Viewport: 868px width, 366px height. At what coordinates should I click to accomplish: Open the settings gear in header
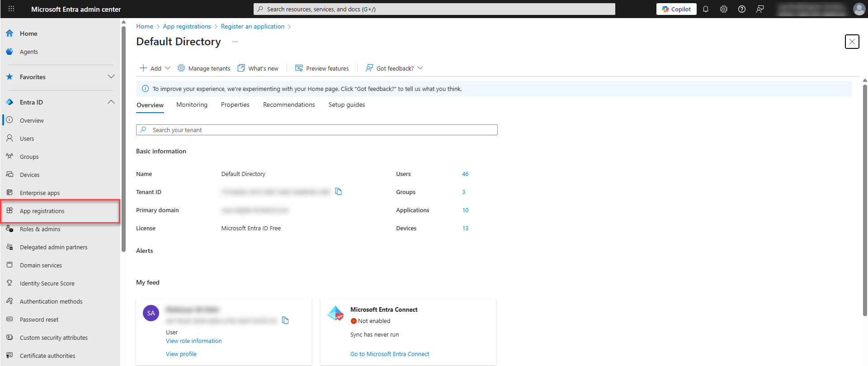click(x=724, y=9)
